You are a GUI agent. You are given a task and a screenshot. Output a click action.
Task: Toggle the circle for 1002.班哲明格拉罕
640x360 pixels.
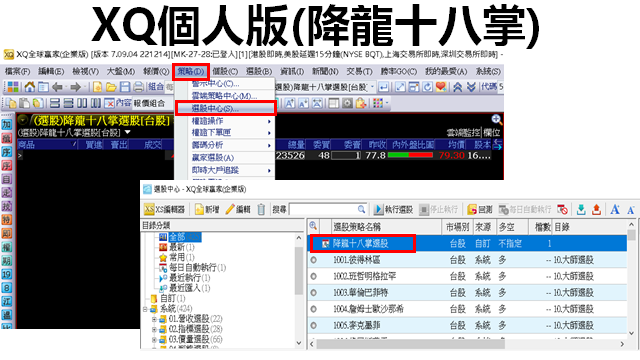(313, 276)
